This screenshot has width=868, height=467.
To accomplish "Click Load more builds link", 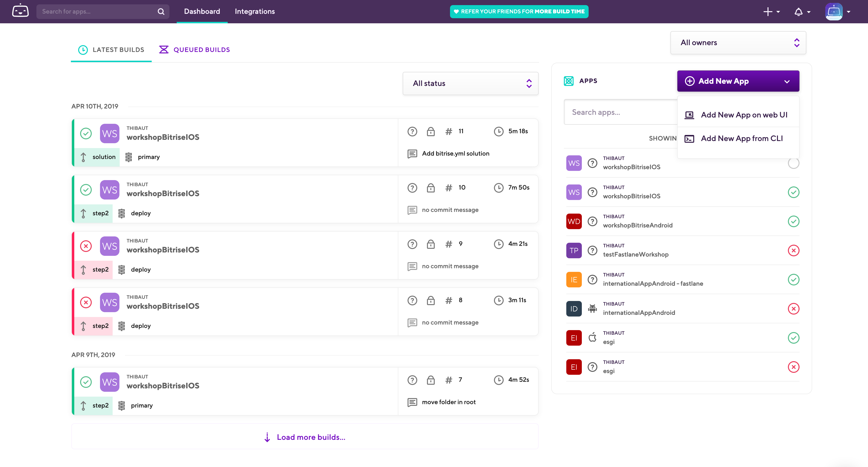I will 305,437.
